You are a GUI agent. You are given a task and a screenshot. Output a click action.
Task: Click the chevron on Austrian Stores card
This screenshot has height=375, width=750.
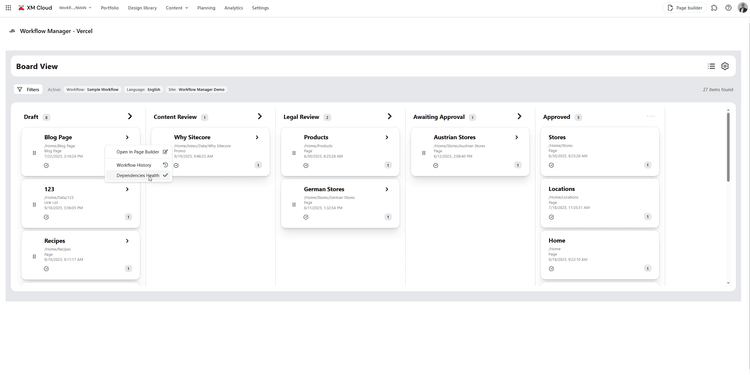517,137
